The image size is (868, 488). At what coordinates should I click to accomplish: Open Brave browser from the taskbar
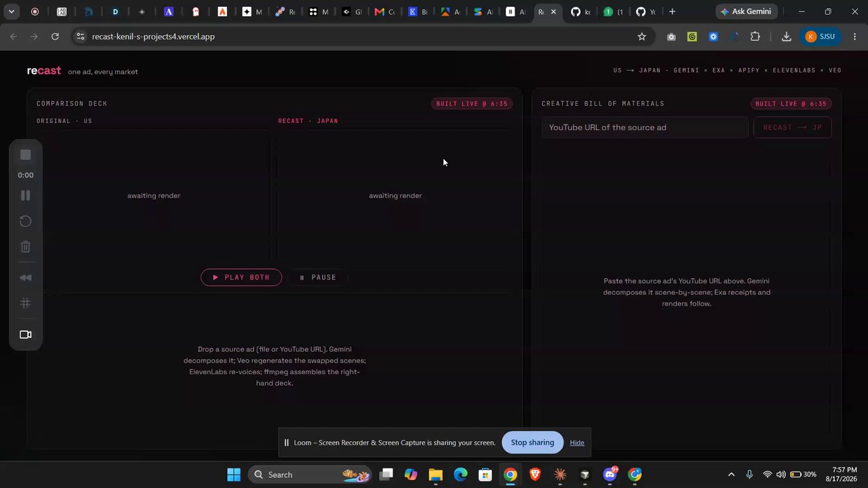pyautogui.click(x=535, y=474)
